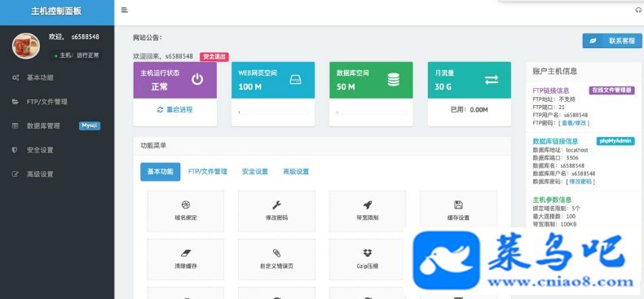Switch to the 安全设置 tab

(x=255, y=172)
